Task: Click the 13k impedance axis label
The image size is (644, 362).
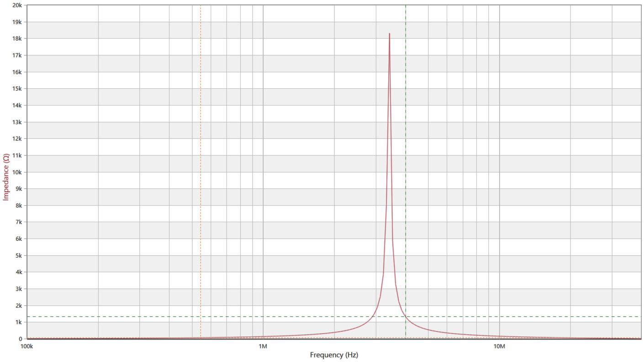Action: pyautogui.click(x=17, y=122)
